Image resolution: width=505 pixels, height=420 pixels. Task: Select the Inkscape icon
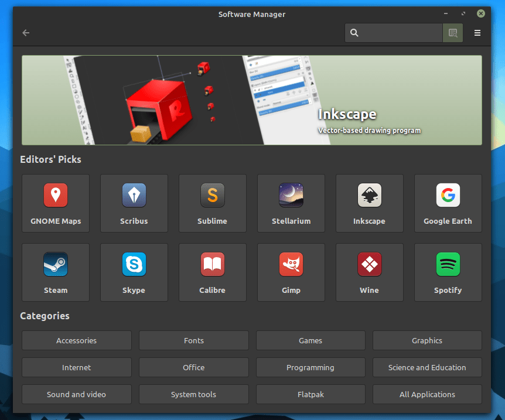click(369, 203)
